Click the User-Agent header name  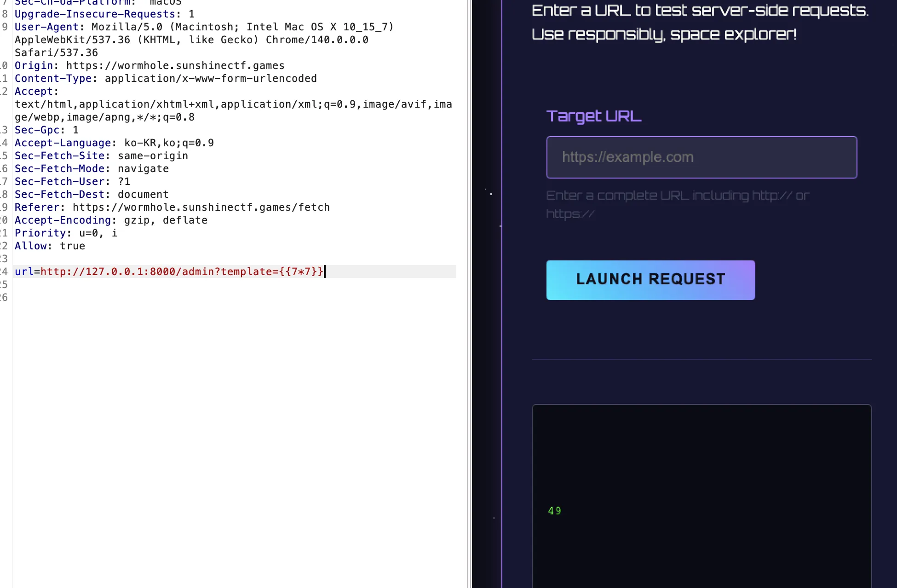46,27
